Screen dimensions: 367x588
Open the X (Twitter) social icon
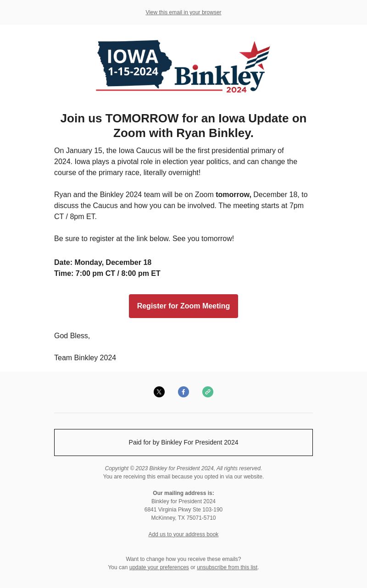coord(159,392)
